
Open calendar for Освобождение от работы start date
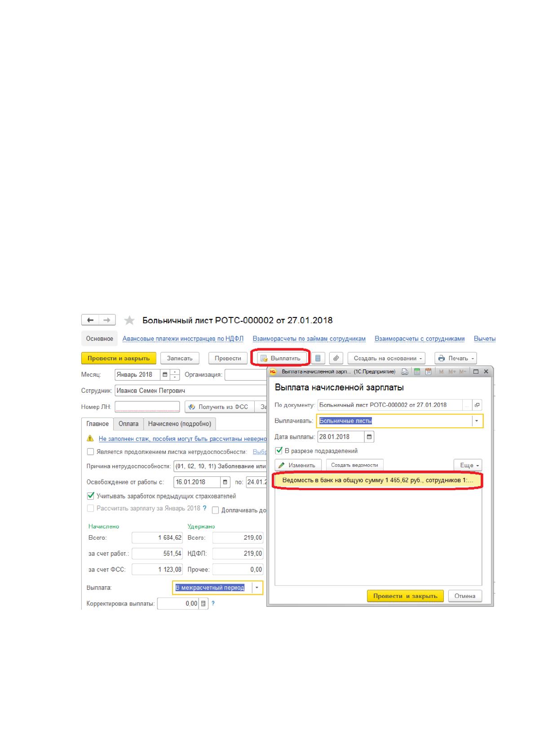tap(225, 482)
